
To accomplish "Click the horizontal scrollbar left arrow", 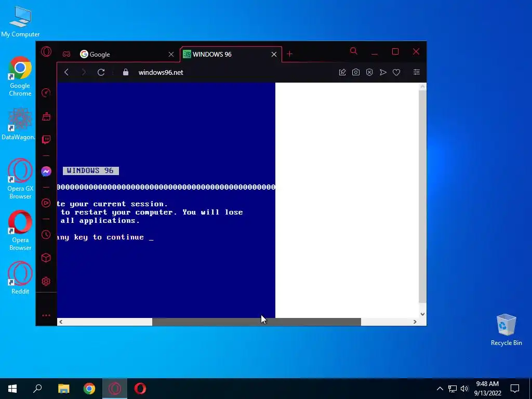I will pyautogui.click(x=61, y=322).
